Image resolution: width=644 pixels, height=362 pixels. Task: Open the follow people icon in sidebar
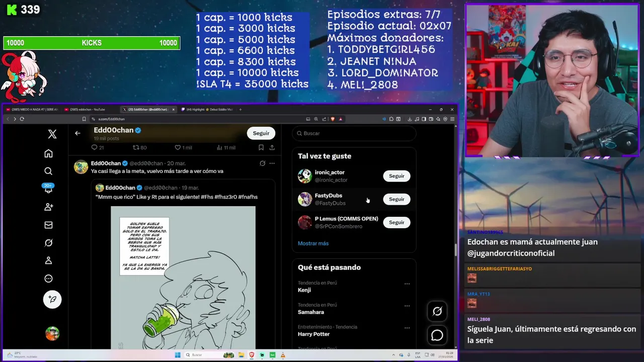pyautogui.click(x=48, y=207)
